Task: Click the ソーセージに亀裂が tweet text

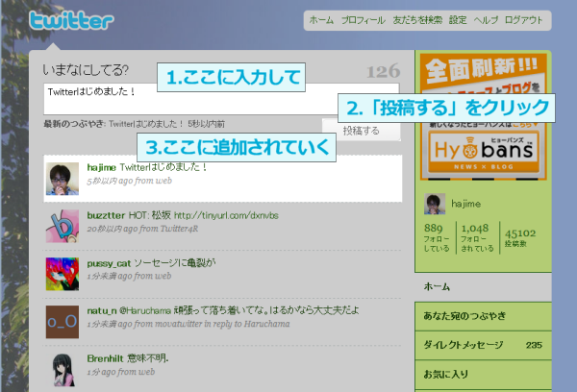Action: 174,263
